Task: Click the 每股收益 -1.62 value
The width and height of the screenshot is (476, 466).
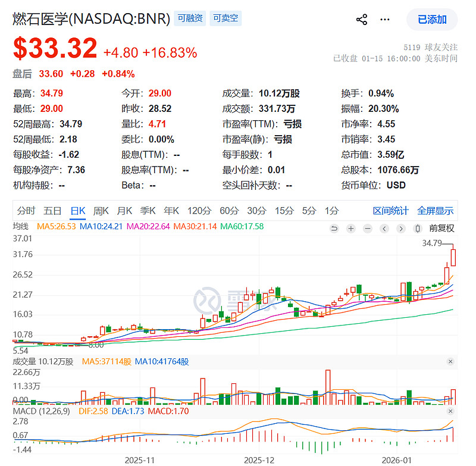Action: 69,155
